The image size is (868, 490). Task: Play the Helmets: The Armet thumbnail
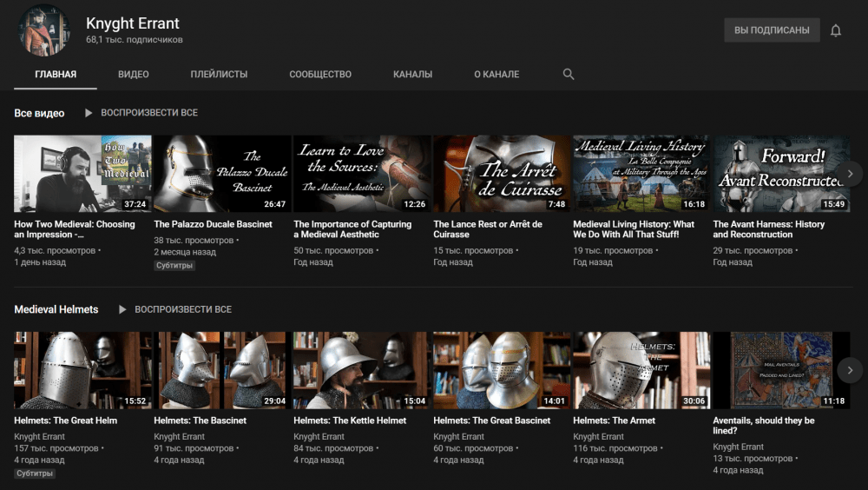tap(641, 370)
